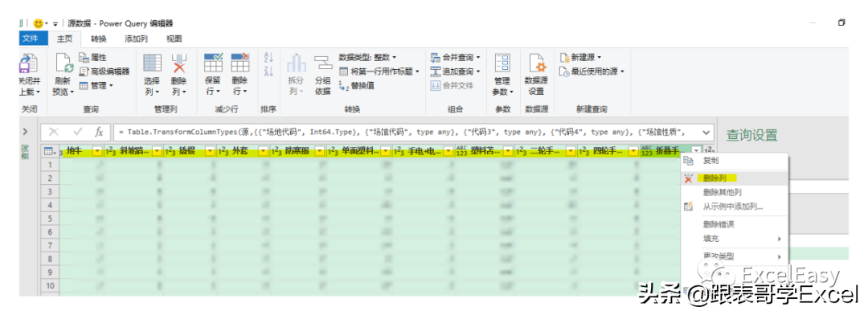Viewport: 868px width, 315px height.
Task: Click the Split Column (拆分列) icon
Action: 297,63
